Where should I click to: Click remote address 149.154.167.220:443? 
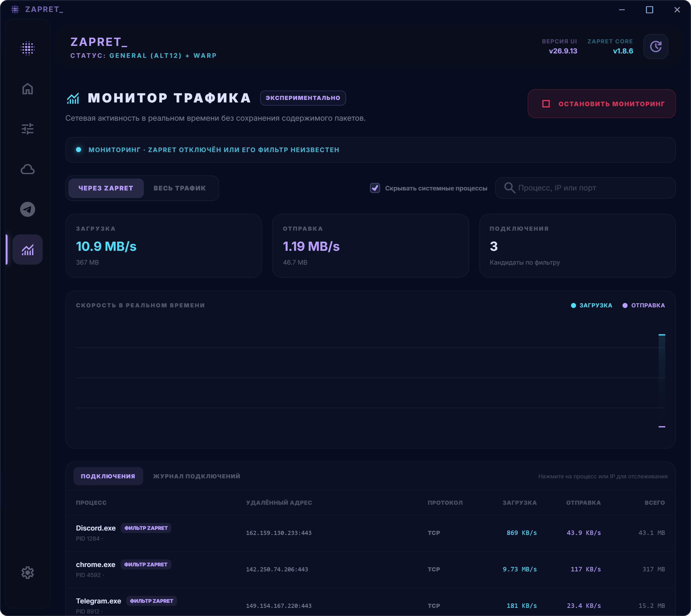[x=279, y=606]
